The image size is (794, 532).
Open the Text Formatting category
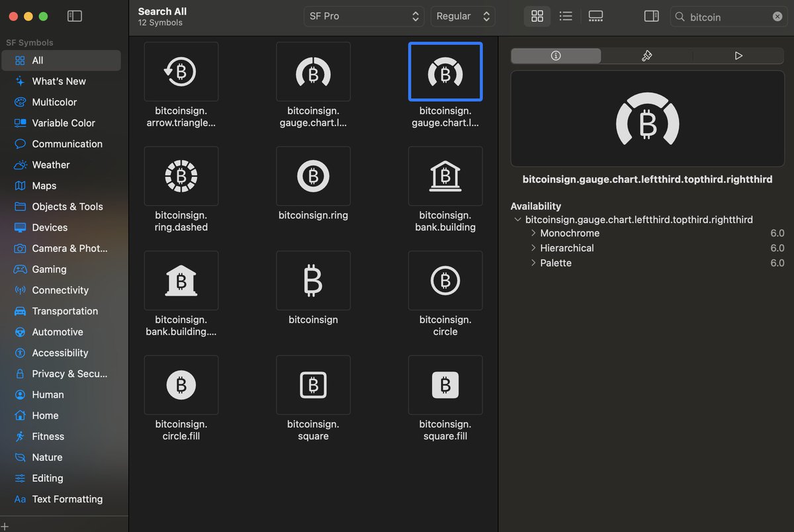62,499
